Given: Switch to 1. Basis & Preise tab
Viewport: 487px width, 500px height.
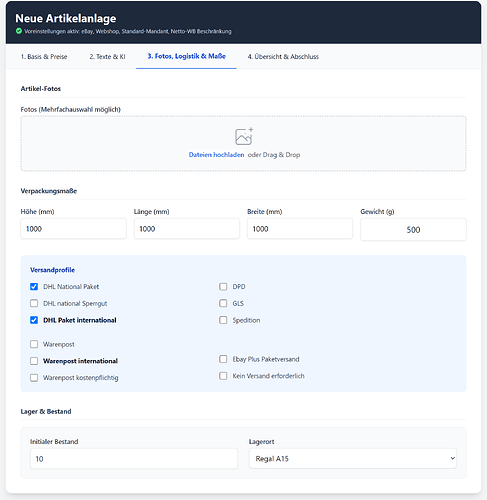Looking at the screenshot, I should [x=44, y=56].
